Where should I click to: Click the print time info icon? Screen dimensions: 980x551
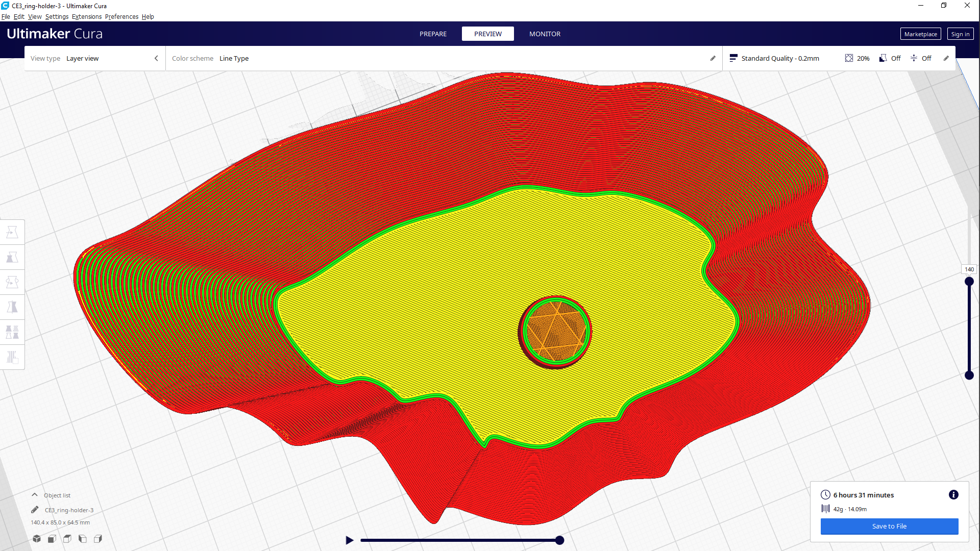[953, 495]
